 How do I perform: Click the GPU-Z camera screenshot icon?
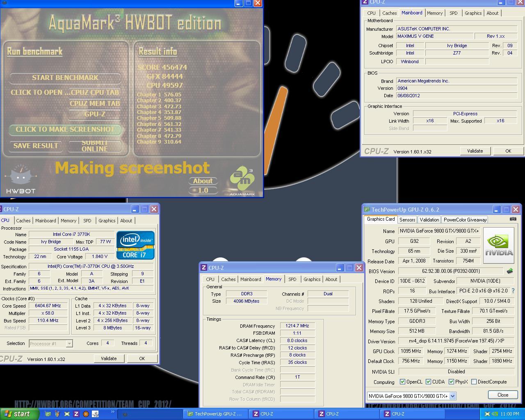click(513, 219)
